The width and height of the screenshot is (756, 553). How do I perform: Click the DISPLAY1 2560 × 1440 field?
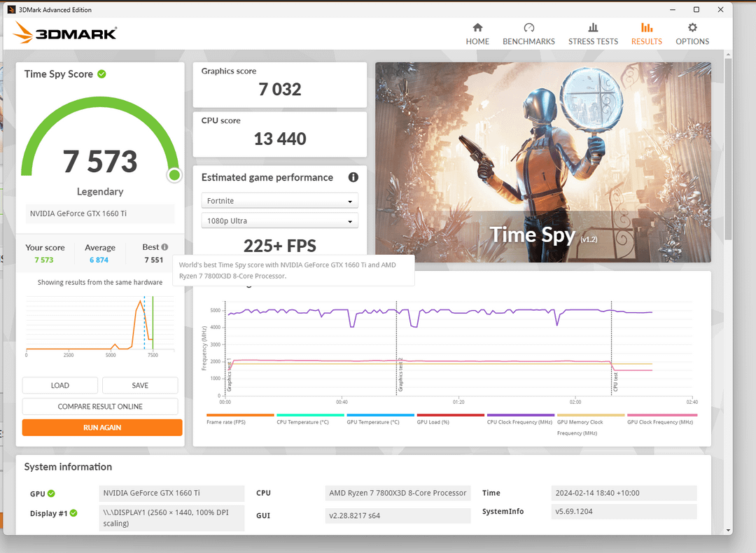pyautogui.click(x=171, y=518)
